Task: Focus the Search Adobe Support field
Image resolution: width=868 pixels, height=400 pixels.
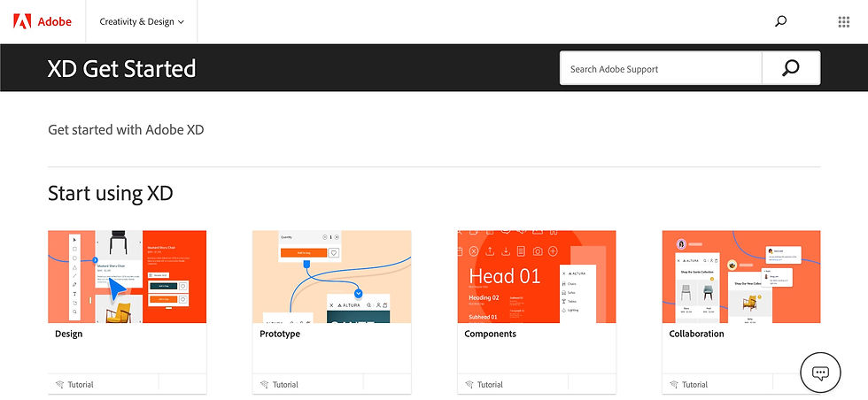Action: 661,69
